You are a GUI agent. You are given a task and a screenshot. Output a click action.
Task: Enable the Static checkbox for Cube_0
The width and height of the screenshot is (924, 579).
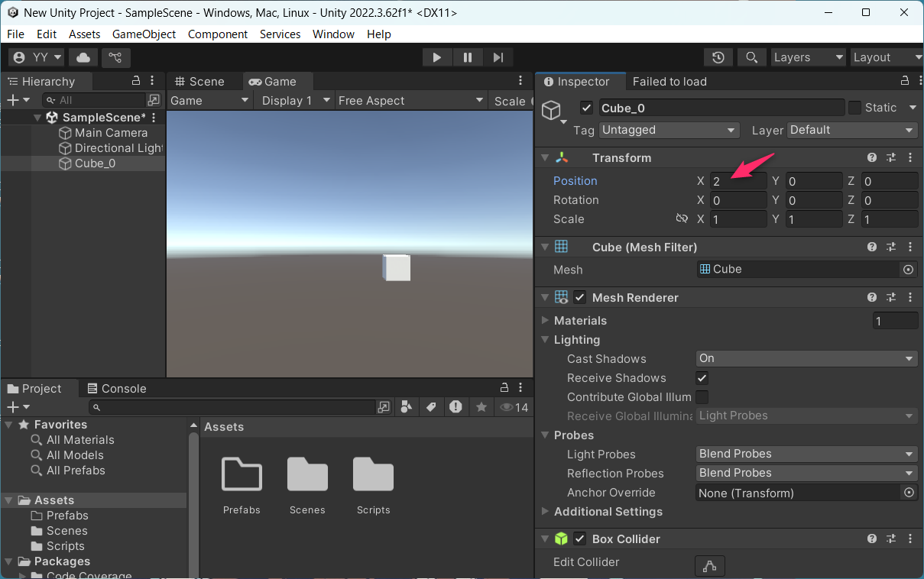854,108
